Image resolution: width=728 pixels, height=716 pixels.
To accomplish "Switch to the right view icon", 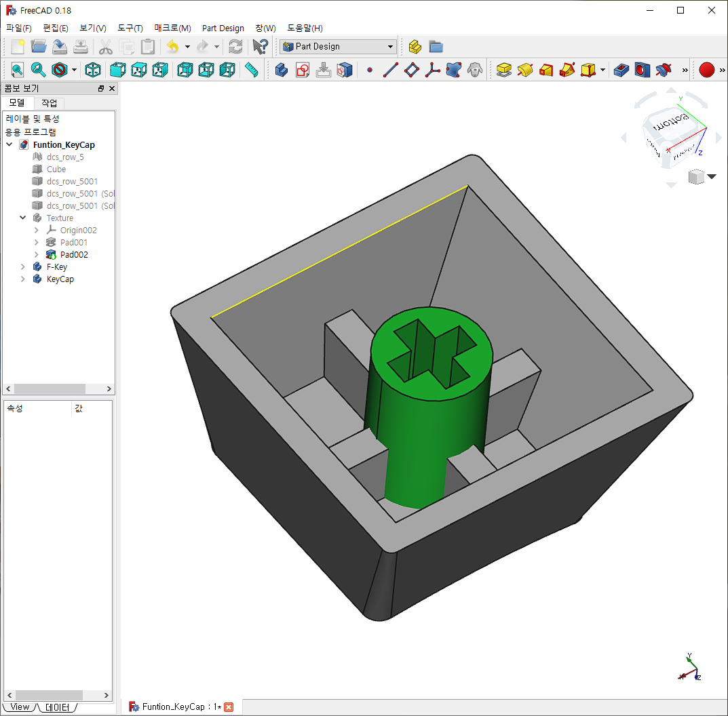I will [x=159, y=70].
